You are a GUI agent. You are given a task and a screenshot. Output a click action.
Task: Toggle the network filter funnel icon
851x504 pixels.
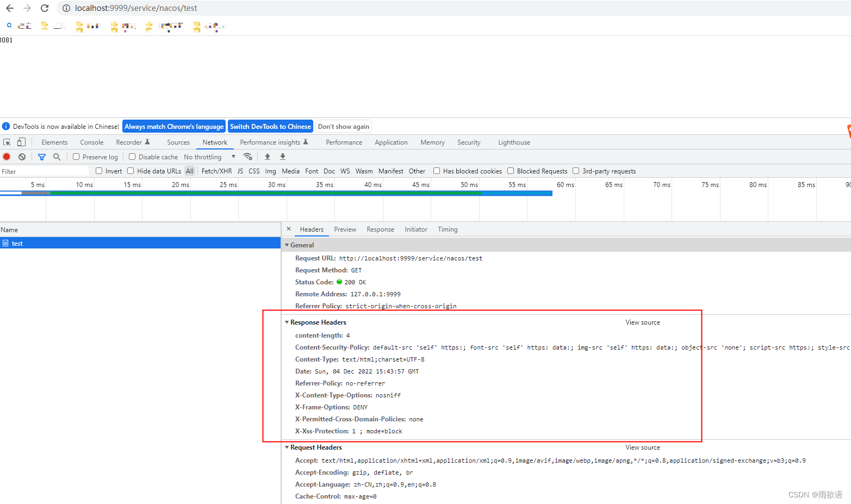42,157
